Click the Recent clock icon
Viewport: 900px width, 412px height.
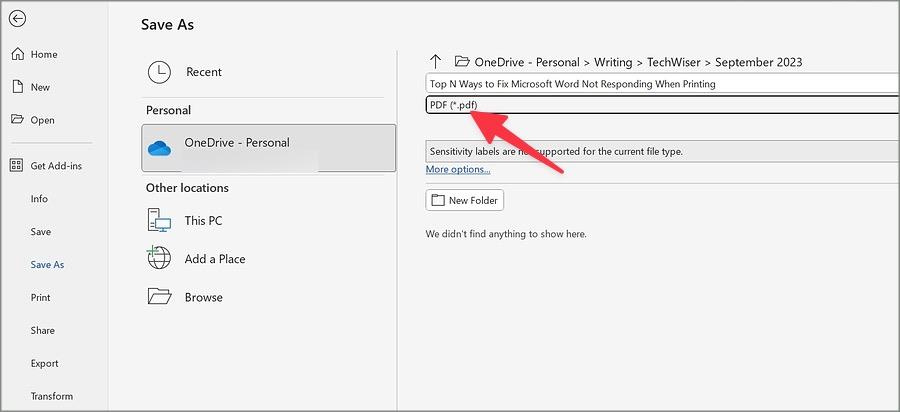pyautogui.click(x=159, y=72)
